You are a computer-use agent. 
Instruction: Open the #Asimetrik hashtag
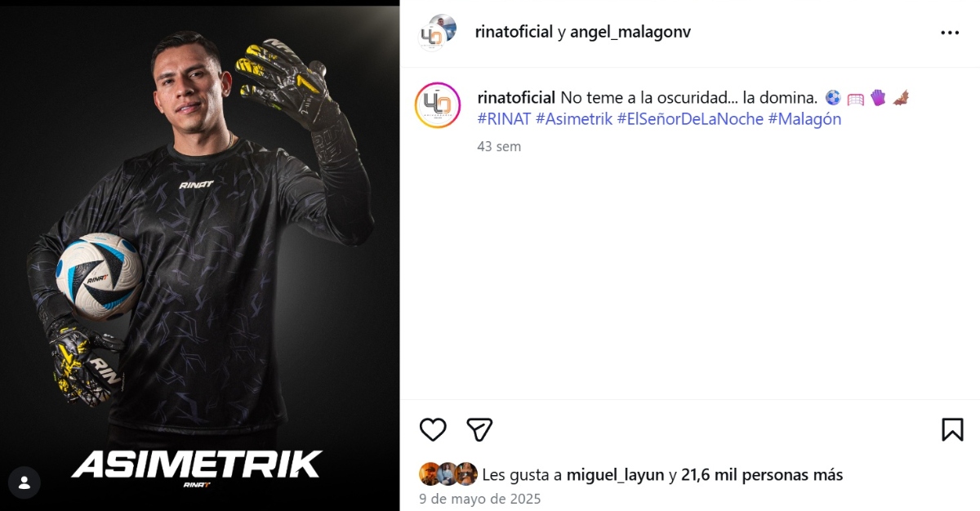(x=574, y=119)
